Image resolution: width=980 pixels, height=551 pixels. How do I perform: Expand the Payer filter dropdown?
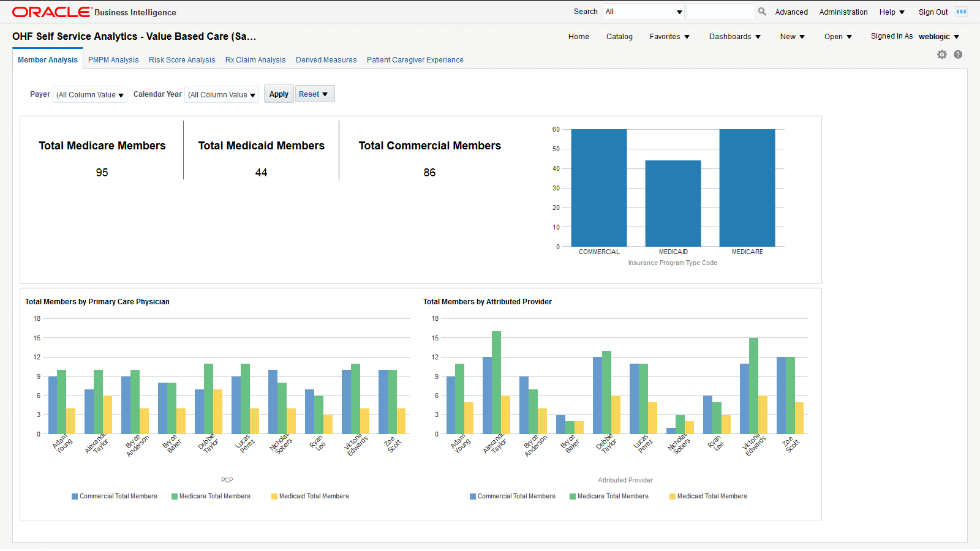(89, 94)
